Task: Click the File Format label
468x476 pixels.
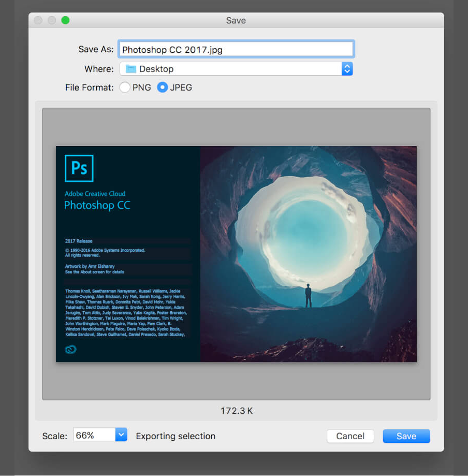Action: [89, 88]
